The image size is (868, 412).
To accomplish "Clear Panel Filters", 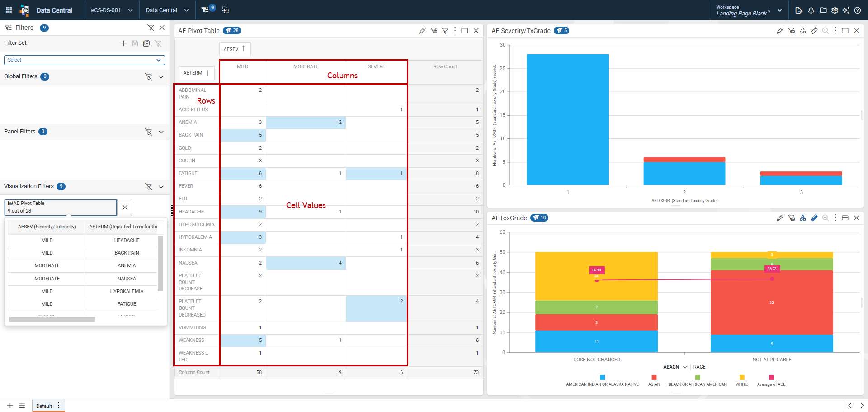I will click(x=148, y=132).
